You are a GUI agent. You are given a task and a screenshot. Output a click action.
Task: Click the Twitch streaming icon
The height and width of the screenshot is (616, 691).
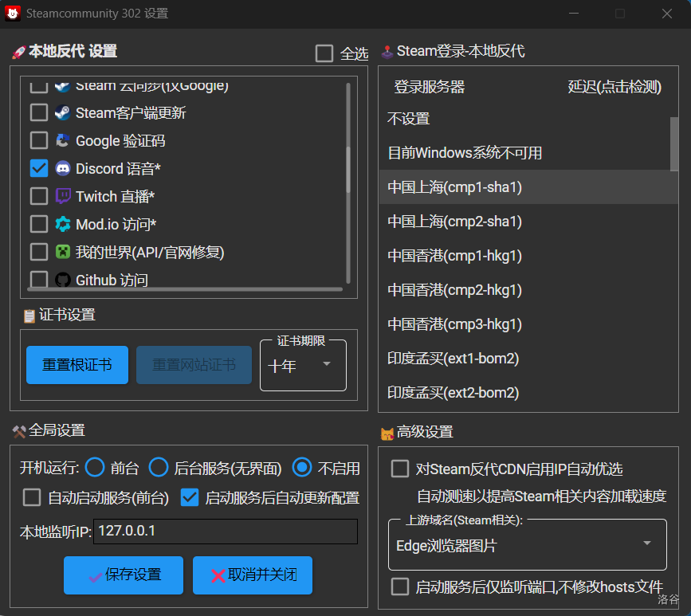click(63, 197)
